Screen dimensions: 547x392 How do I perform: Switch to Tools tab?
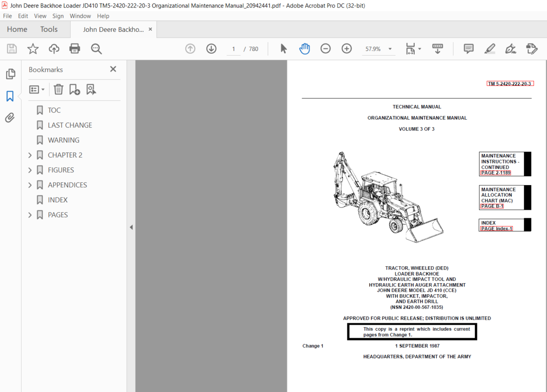click(x=49, y=29)
